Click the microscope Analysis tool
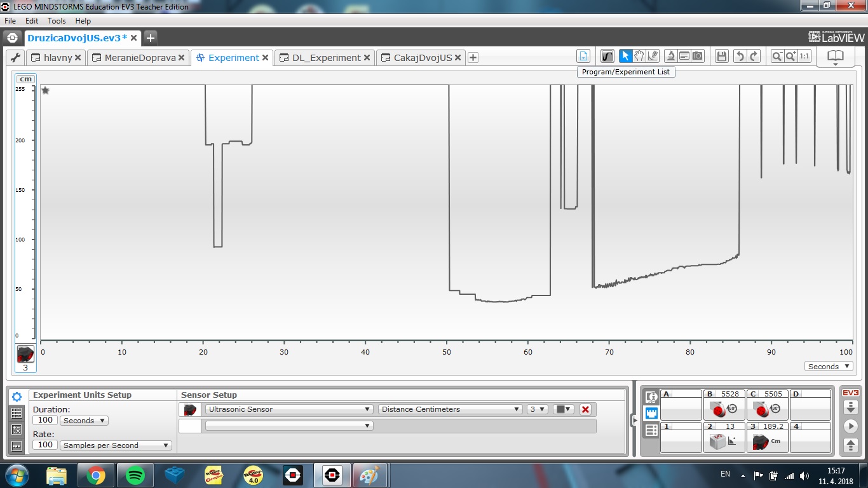Image resolution: width=868 pixels, height=488 pixels. pyautogui.click(x=670, y=56)
